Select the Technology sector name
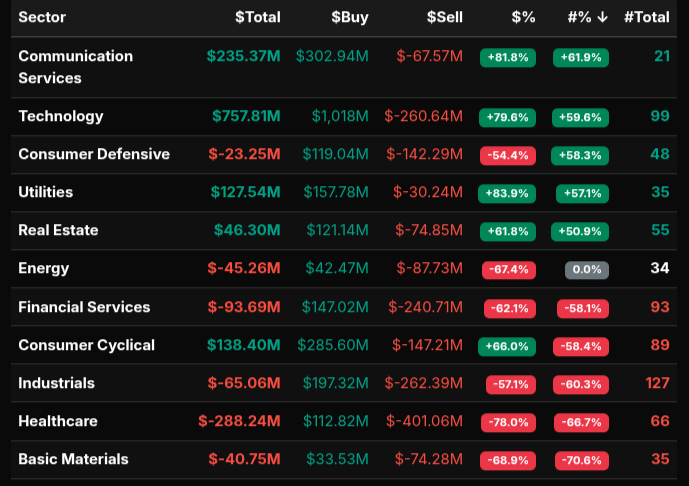The image size is (689, 486). click(x=60, y=116)
